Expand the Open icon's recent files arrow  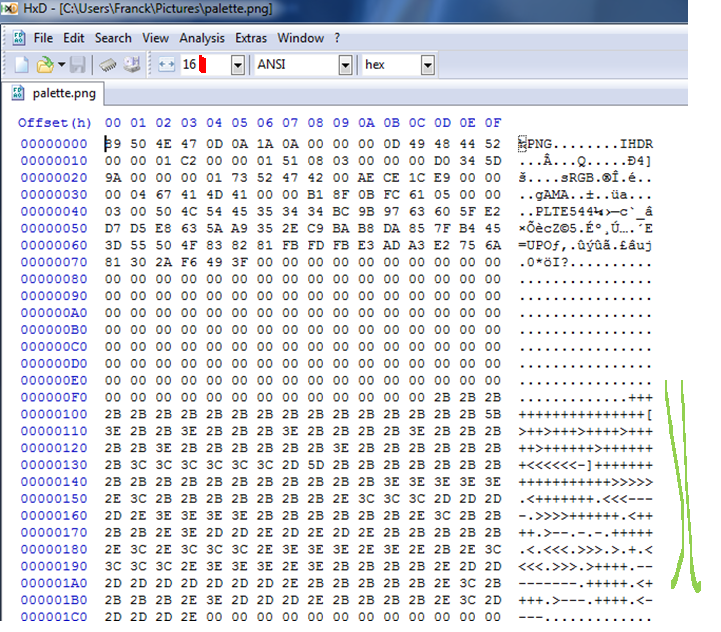[61, 65]
